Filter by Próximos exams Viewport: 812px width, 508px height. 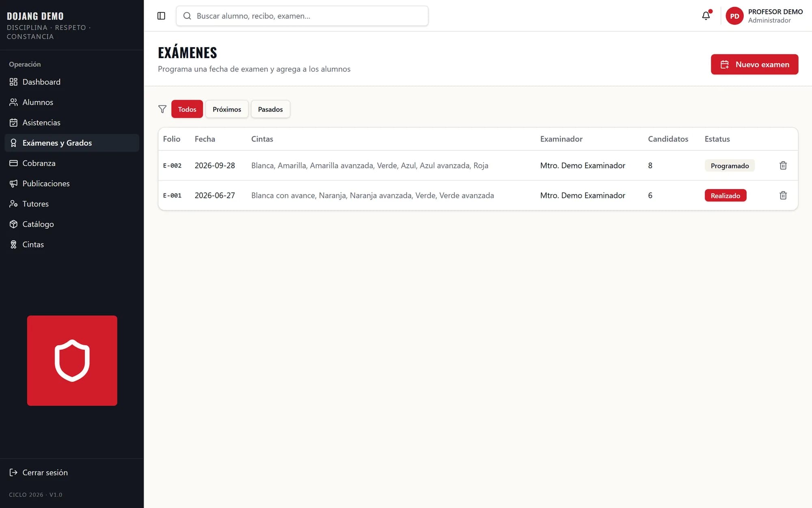point(227,109)
